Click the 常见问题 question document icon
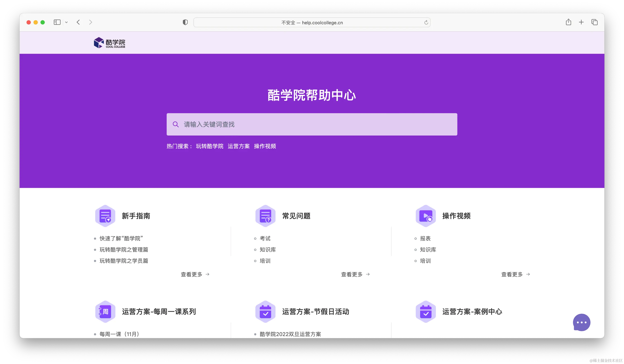This screenshot has height=364, width=624. (265, 216)
